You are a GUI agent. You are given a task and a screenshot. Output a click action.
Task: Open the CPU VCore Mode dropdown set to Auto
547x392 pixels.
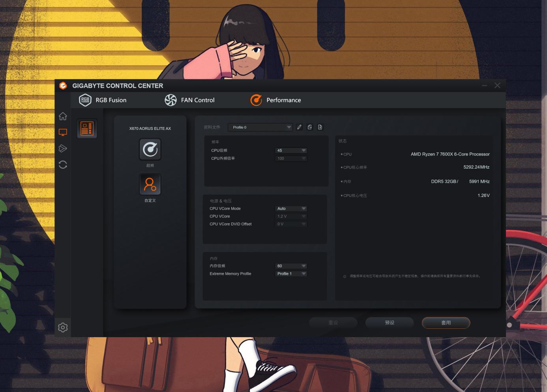(x=291, y=208)
